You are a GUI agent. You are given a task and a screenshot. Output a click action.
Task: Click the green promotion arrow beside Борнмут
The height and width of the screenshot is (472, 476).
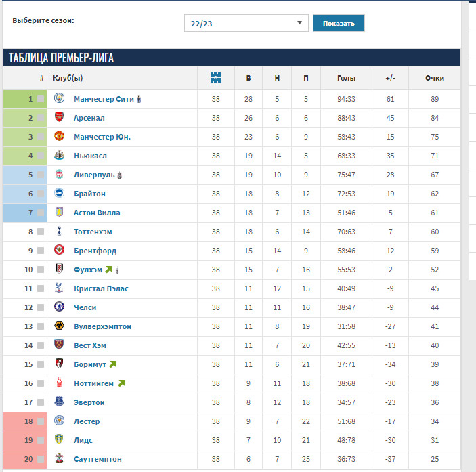113,364
